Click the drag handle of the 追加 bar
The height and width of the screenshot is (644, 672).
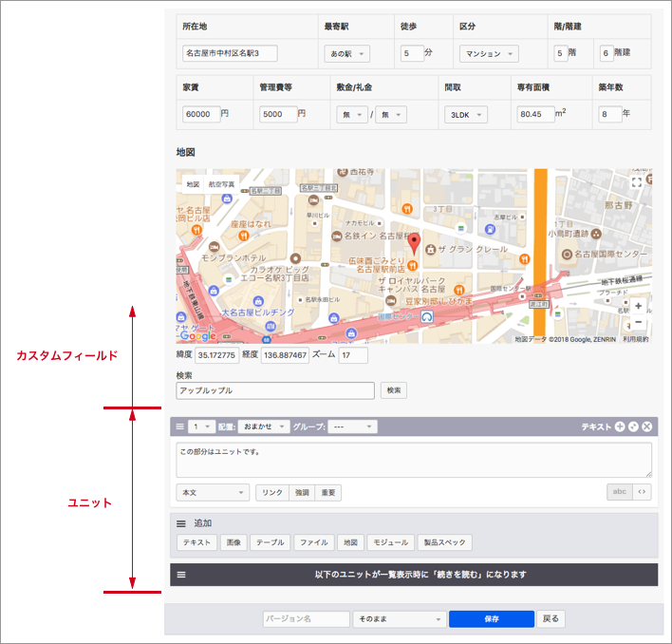[180, 523]
